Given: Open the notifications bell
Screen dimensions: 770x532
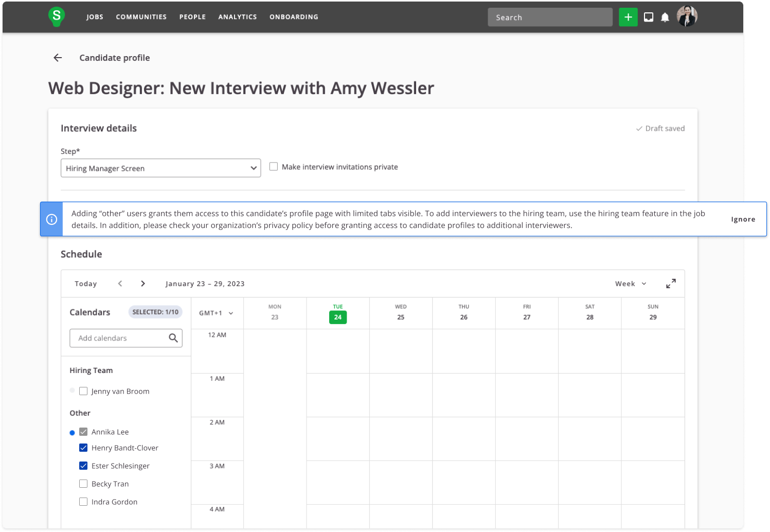Looking at the screenshot, I should [665, 17].
